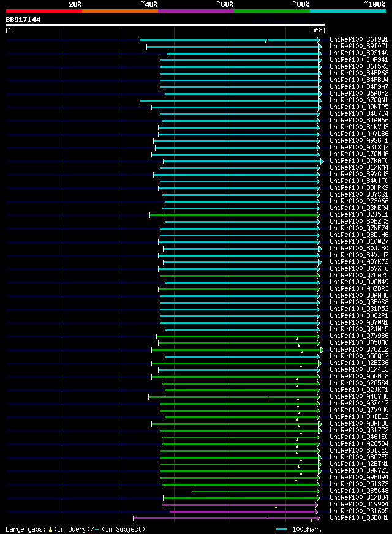392x534 pixels.
Task: Open hit UniRef100_A3YWN1
Action: point(359,323)
